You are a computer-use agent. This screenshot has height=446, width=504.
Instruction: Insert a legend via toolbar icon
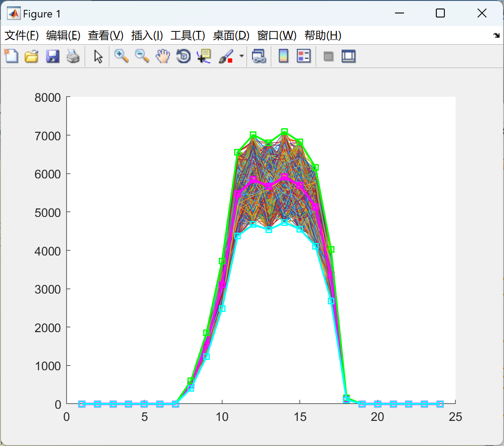pyautogui.click(x=304, y=56)
